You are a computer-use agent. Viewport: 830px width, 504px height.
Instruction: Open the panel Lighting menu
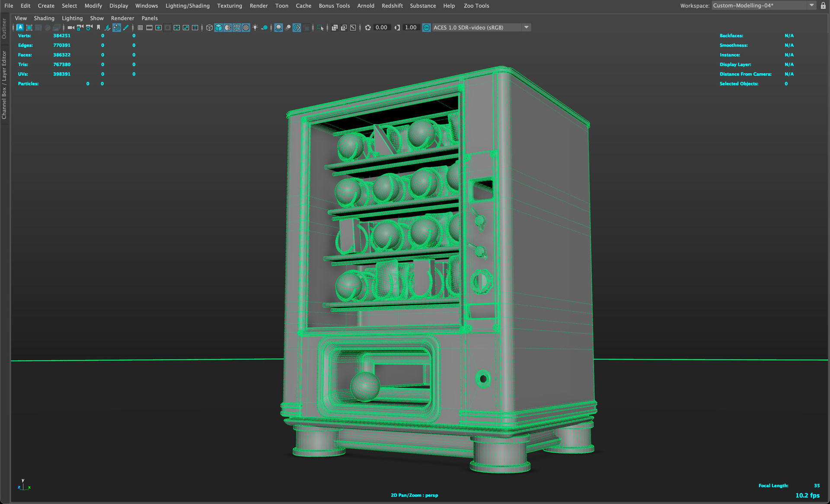72,18
